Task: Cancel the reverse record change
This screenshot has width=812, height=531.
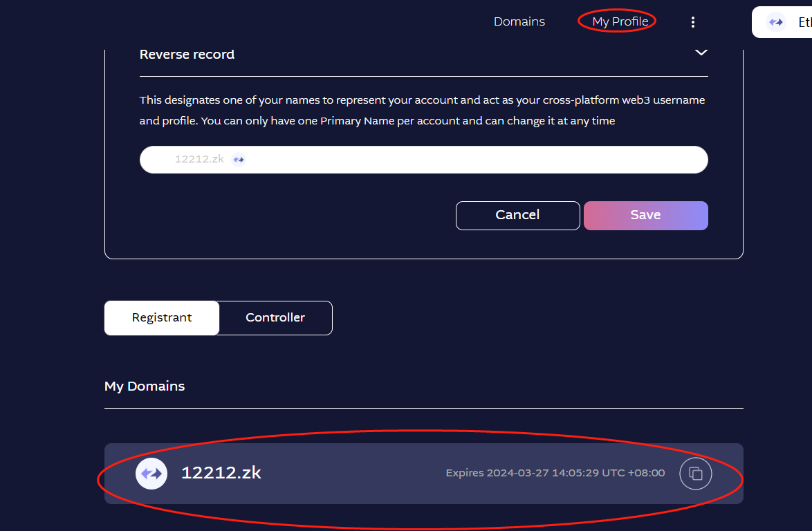Action: click(x=517, y=215)
